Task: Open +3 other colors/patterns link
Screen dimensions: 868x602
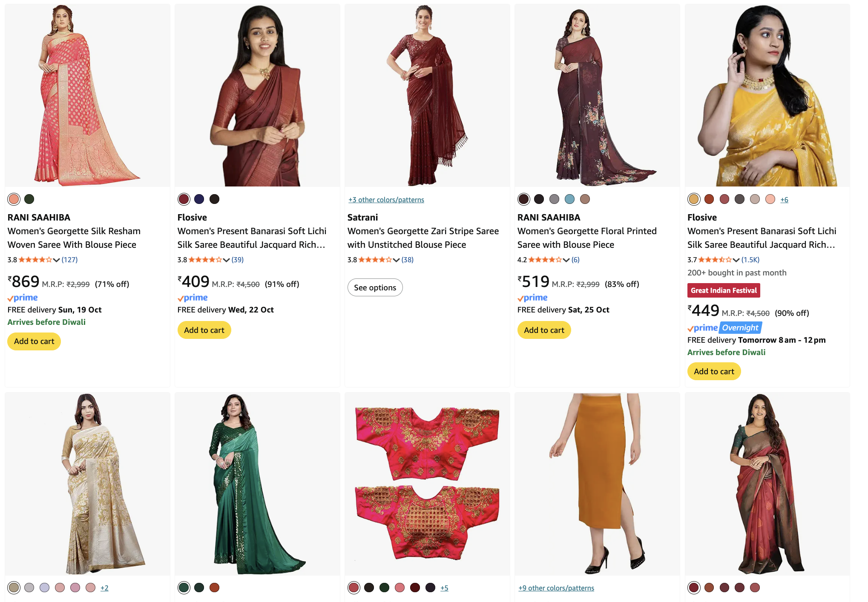Action: click(386, 200)
